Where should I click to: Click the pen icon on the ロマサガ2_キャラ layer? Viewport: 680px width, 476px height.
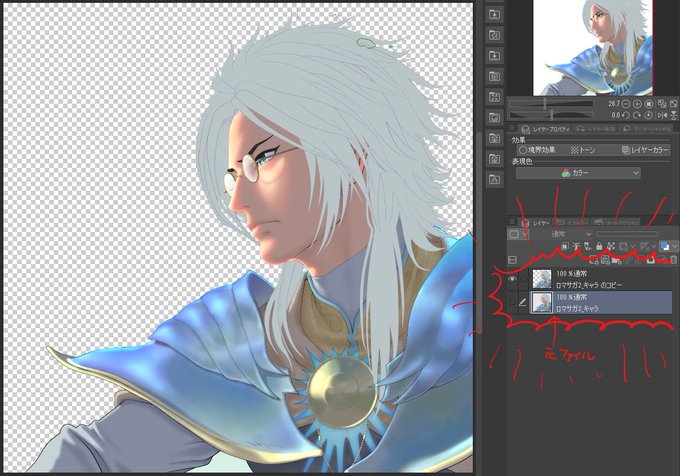click(523, 302)
